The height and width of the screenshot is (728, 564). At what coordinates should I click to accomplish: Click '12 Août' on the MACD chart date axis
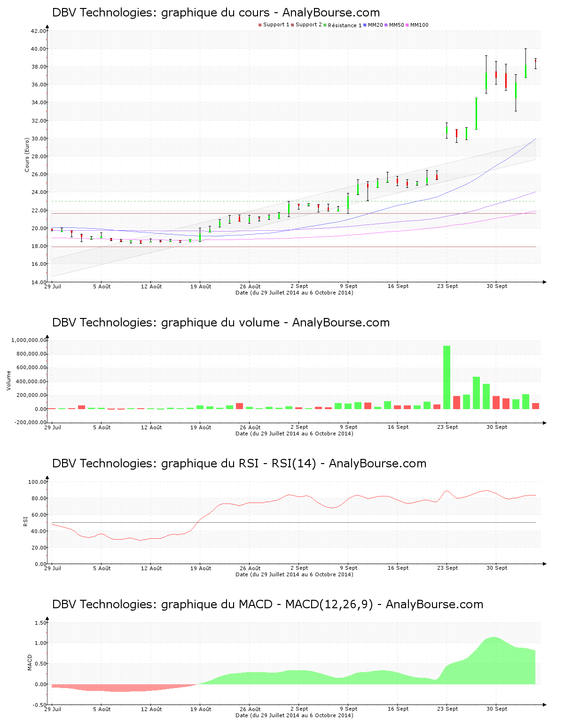pyautogui.click(x=151, y=709)
